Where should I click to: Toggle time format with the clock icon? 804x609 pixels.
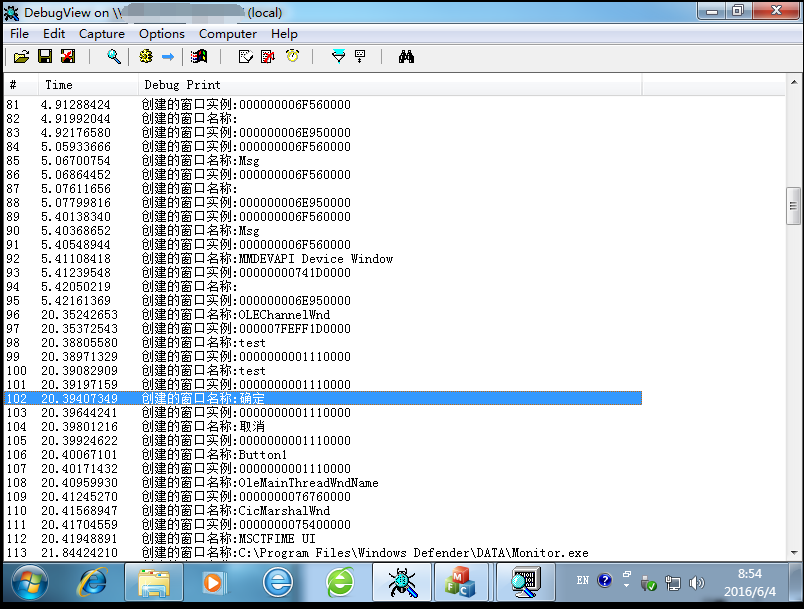[293, 56]
